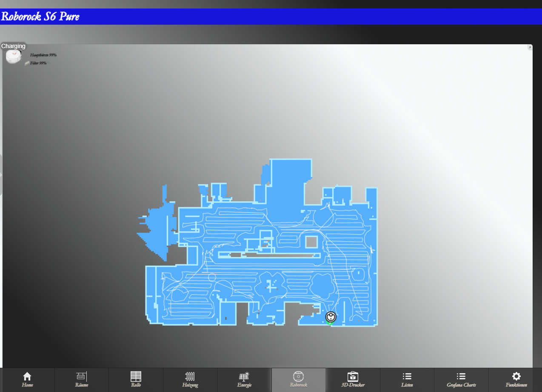Show the Energie page
Viewport: 542px width, 392px height.
tap(244, 380)
